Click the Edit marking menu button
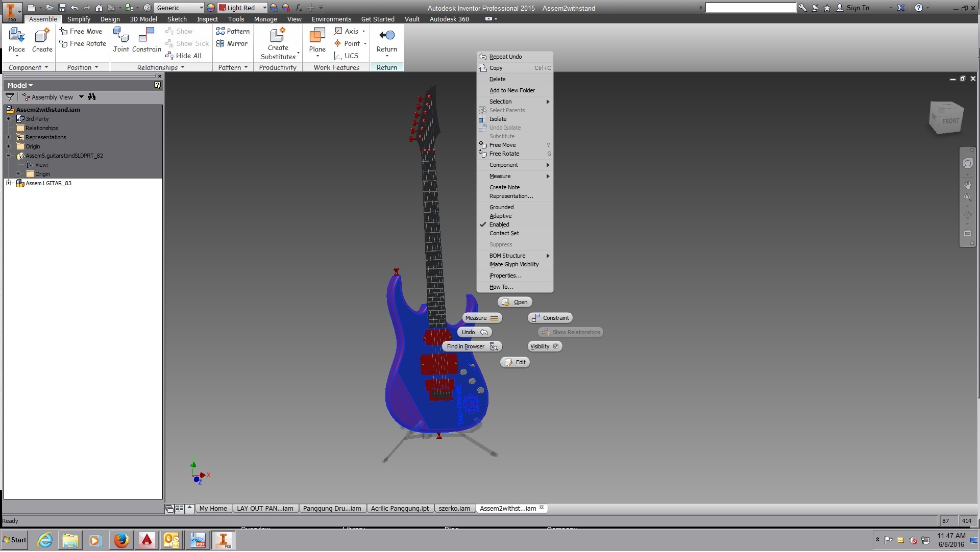 click(x=515, y=363)
